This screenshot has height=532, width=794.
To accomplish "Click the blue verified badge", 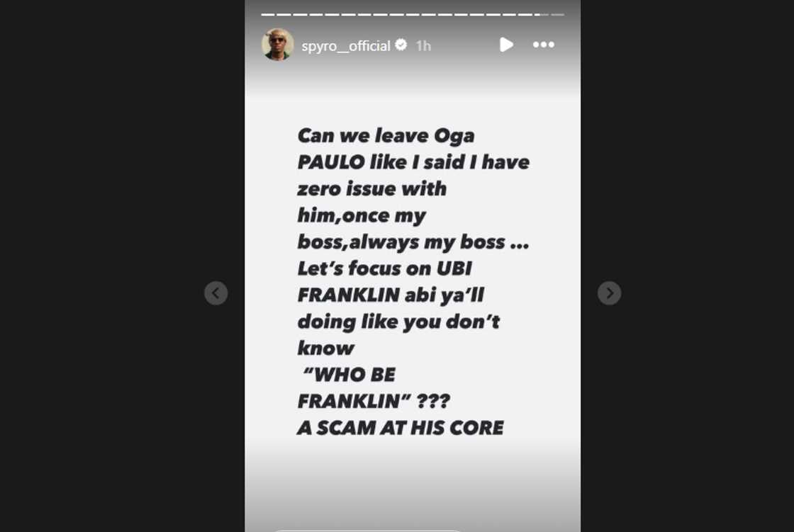I will [x=401, y=45].
